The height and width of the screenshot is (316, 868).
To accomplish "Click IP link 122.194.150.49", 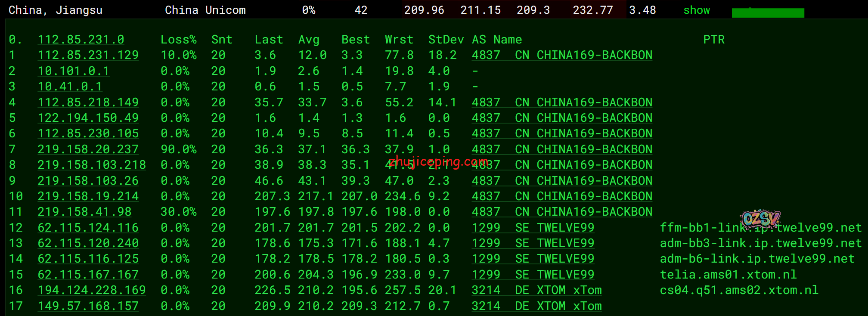I will [88, 118].
